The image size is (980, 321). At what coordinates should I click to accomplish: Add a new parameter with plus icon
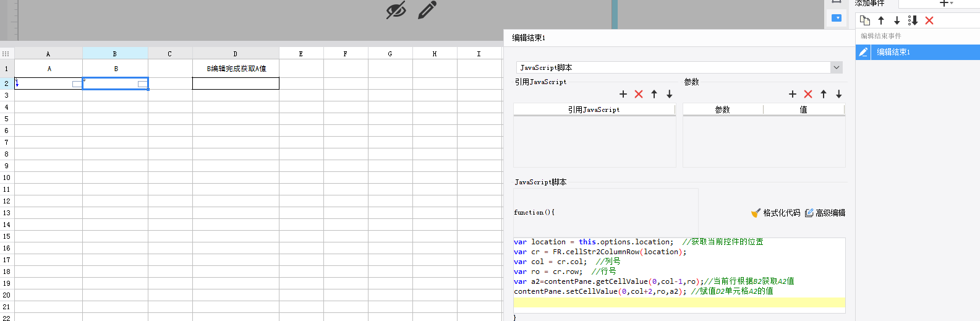pyautogui.click(x=793, y=94)
